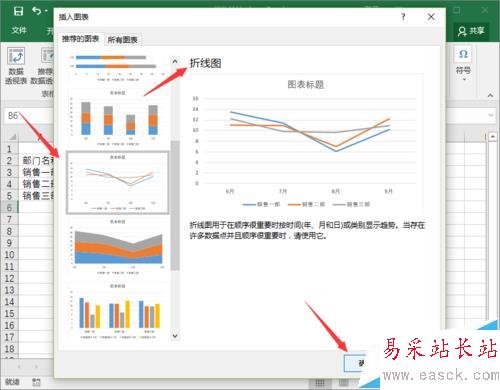The height and width of the screenshot is (390, 500).
Task: Select the stacked bar chart thumbnail
Action: click(117, 68)
